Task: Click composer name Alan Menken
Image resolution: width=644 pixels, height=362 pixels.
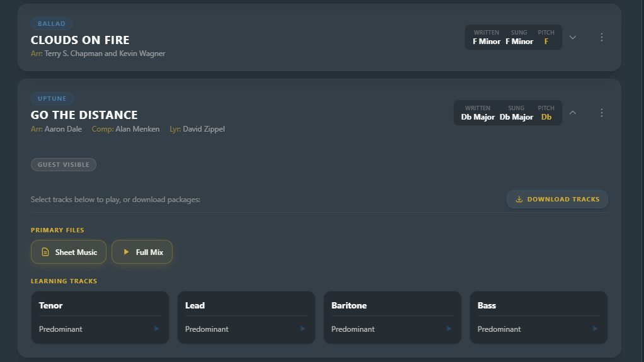Action: click(137, 129)
